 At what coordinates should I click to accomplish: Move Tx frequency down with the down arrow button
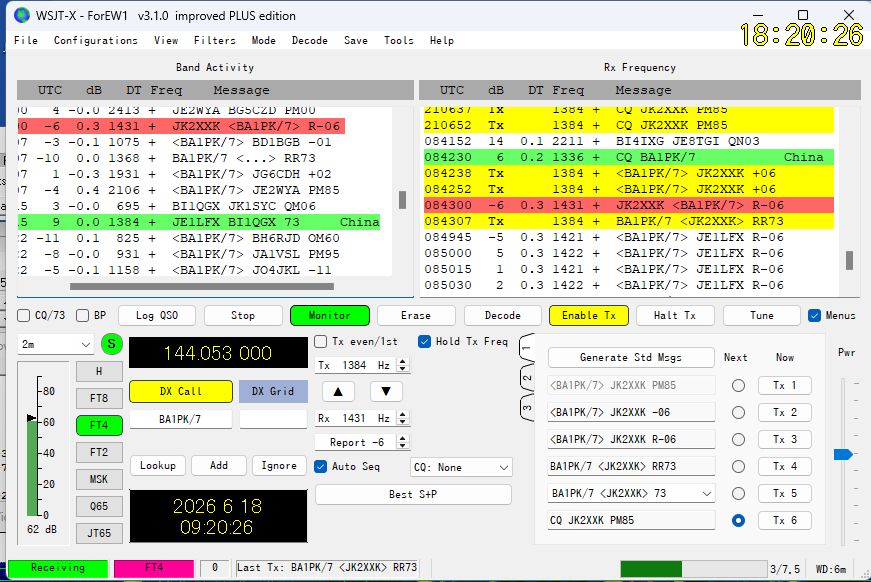pyautogui.click(x=386, y=392)
